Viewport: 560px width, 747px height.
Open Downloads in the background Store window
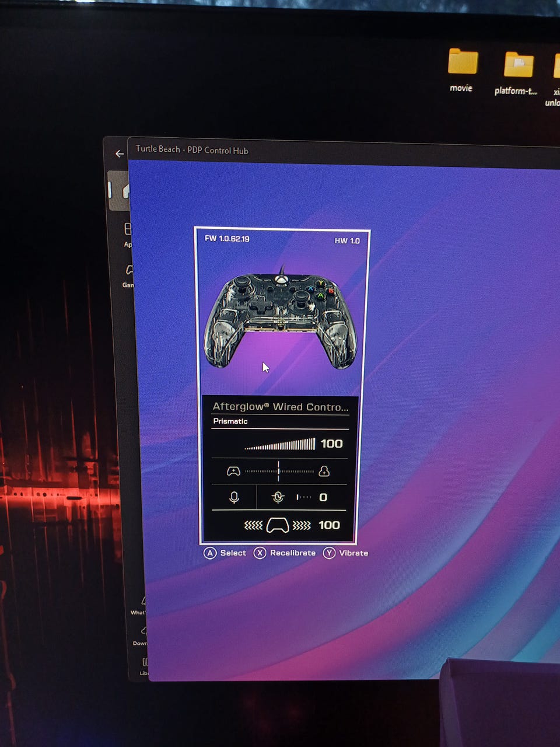pos(141,636)
